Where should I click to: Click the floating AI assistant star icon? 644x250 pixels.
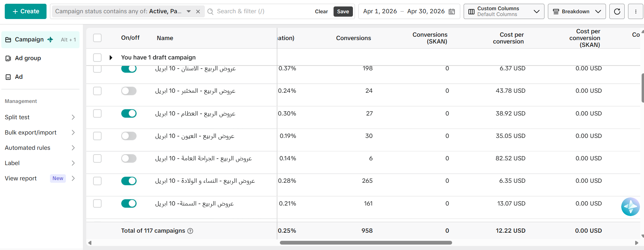click(x=630, y=207)
